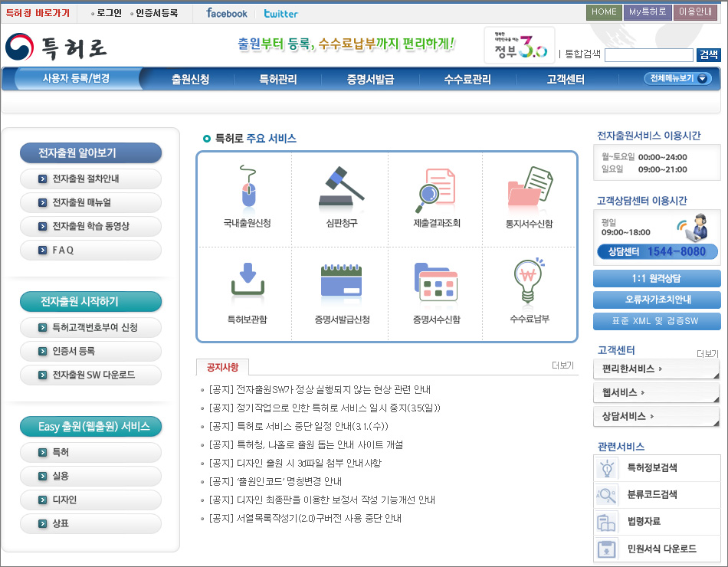
Task: Select the 수수료관리 menu
Action: click(x=467, y=80)
